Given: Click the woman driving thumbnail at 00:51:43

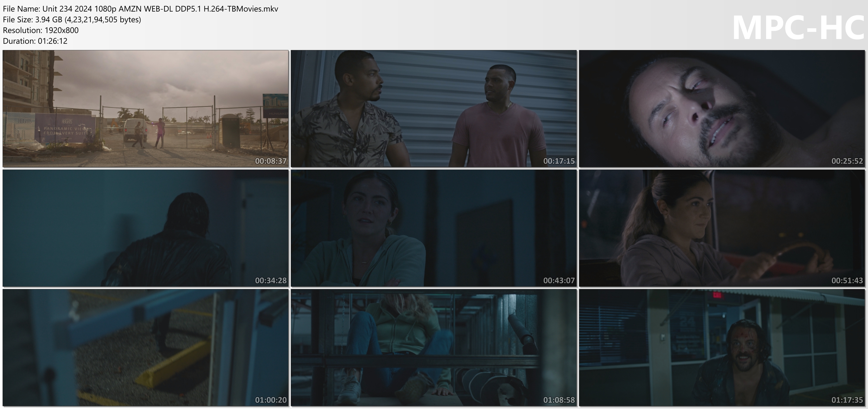Looking at the screenshot, I should (x=722, y=228).
